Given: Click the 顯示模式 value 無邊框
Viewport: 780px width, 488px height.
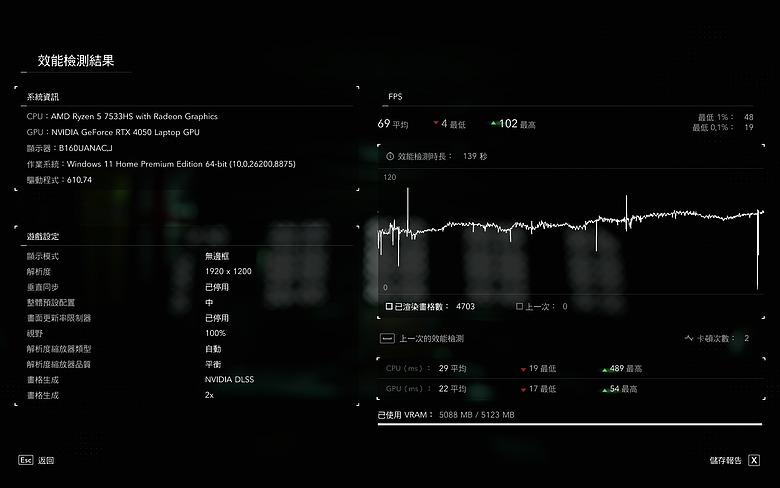Looking at the screenshot, I should [217, 256].
